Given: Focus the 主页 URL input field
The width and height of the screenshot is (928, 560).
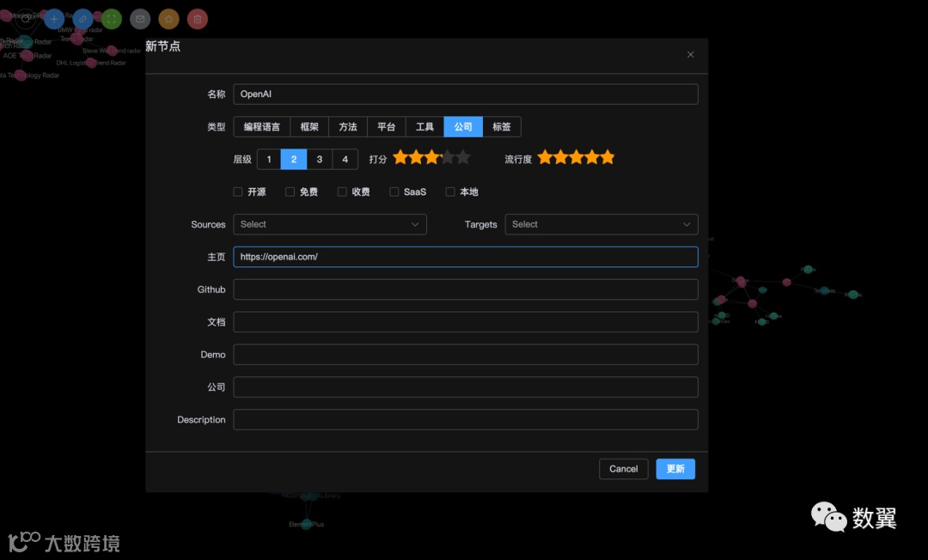Looking at the screenshot, I should (466, 257).
